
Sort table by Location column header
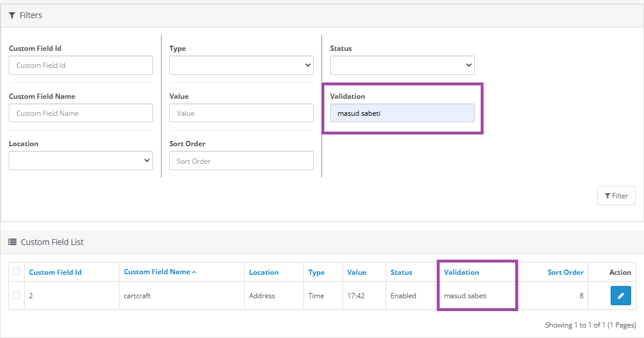click(x=263, y=273)
